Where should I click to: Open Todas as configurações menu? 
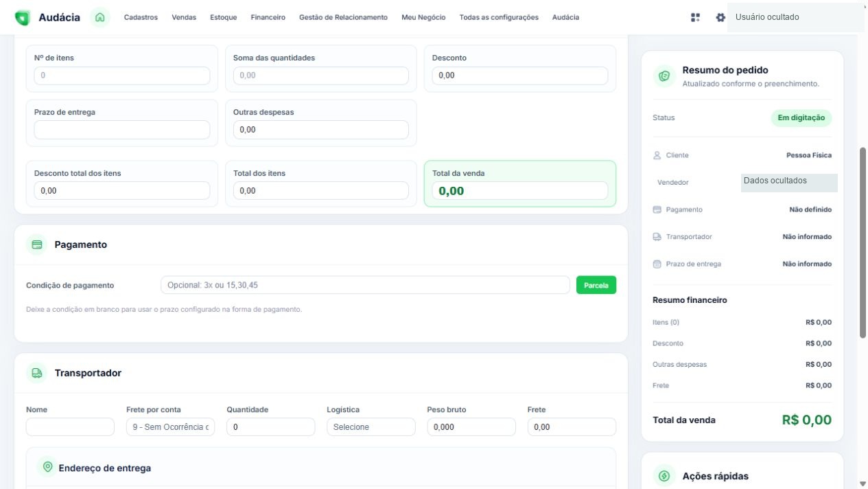tap(499, 18)
